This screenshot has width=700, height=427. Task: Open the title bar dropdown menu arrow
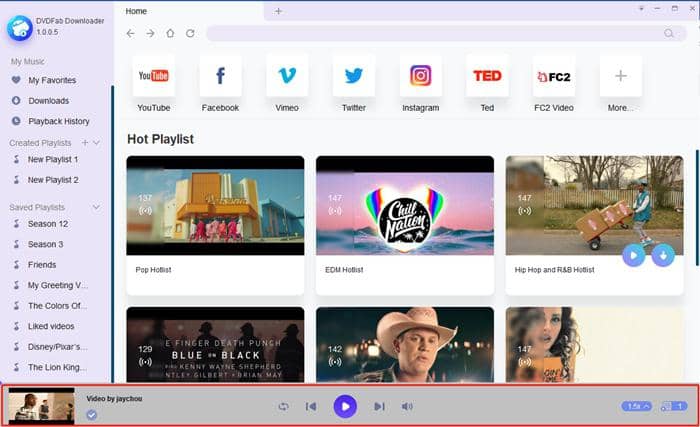641,8
